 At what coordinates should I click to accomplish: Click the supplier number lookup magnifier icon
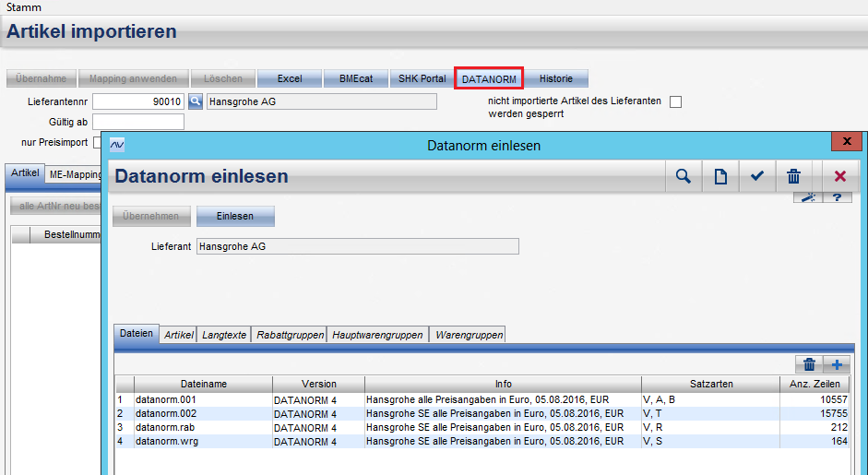[196, 101]
